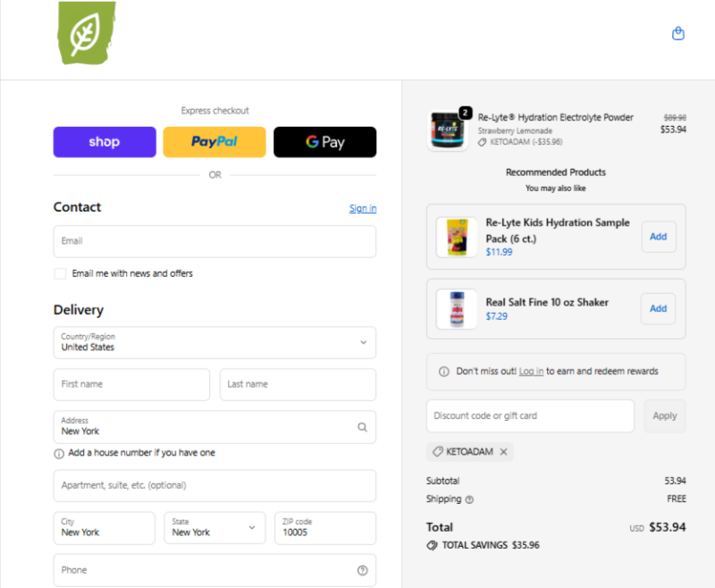The width and height of the screenshot is (715, 588).
Task: Click the phone field help icon
Action: pyautogui.click(x=362, y=570)
